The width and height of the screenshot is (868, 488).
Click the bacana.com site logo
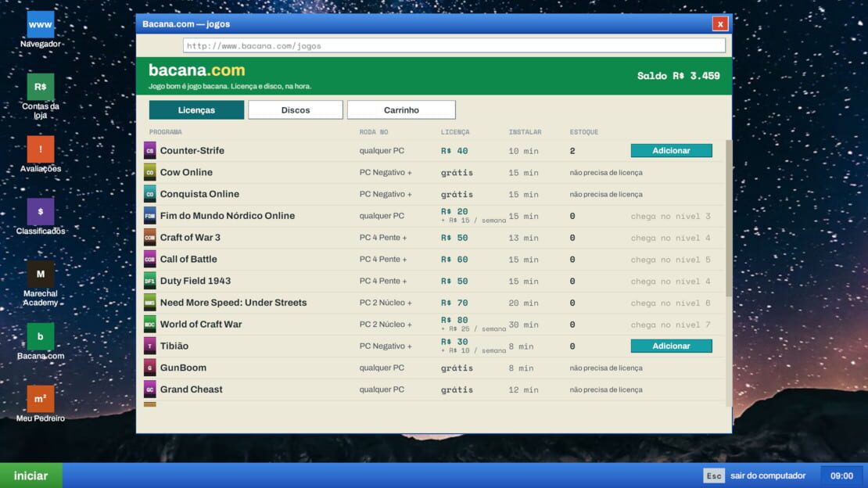tap(196, 70)
